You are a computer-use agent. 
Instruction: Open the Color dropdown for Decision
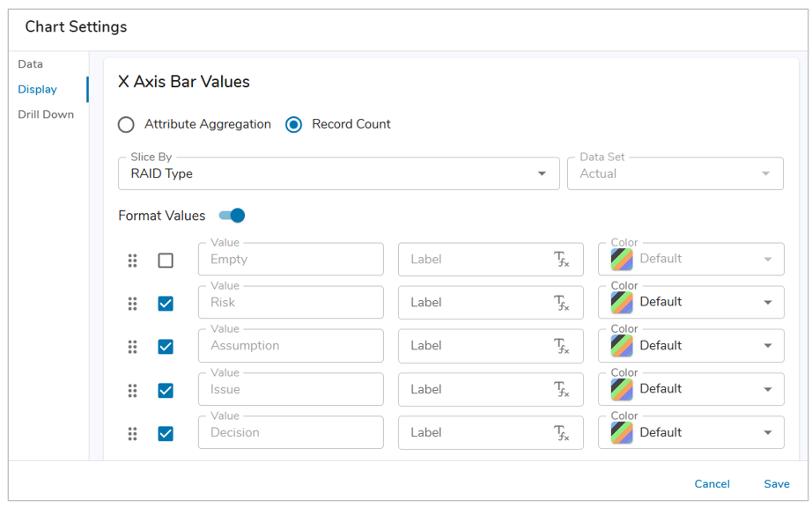tap(767, 433)
